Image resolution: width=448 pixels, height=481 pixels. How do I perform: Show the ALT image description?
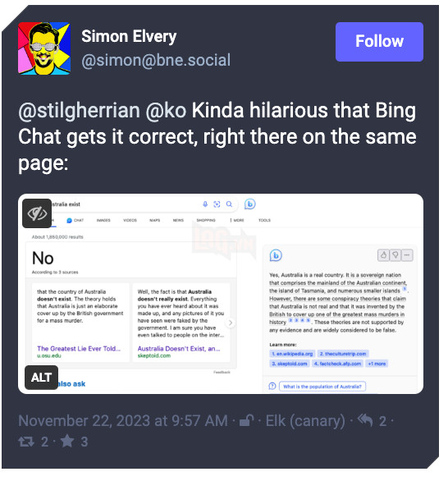[41, 378]
